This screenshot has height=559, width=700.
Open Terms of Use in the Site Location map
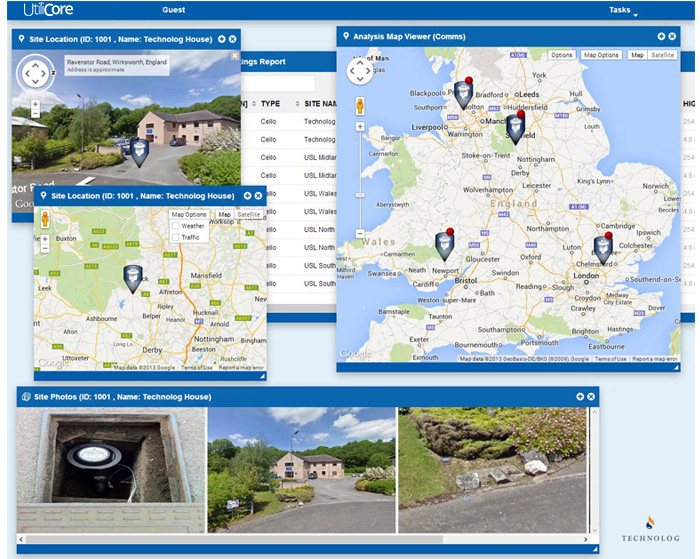coord(196,367)
